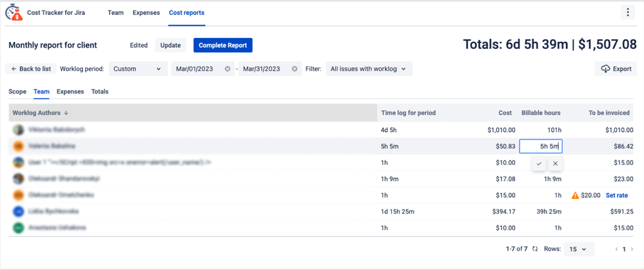The width and height of the screenshot is (644, 270).
Task: Click the 5h 5m billable hours field
Action: (x=541, y=146)
